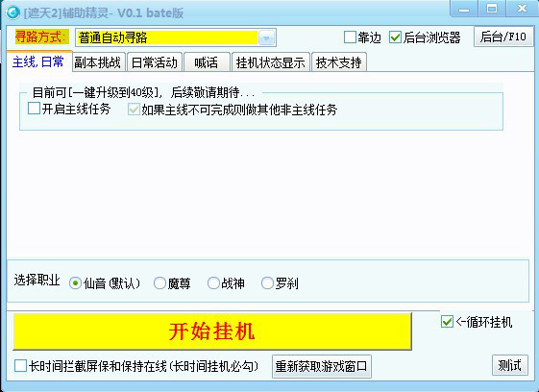This screenshot has width=539, height=392.
Task: Select the 仙音(默认) radio button
Action: point(75,283)
